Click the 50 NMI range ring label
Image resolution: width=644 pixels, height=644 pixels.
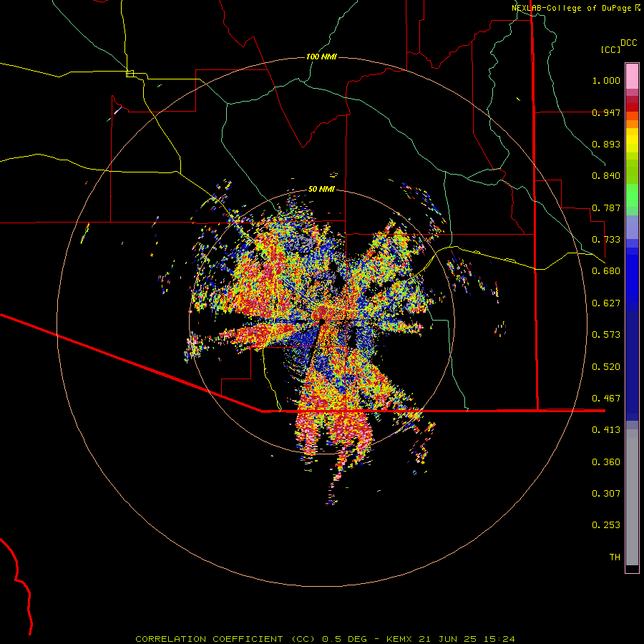pyautogui.click(x=321, y=189)
